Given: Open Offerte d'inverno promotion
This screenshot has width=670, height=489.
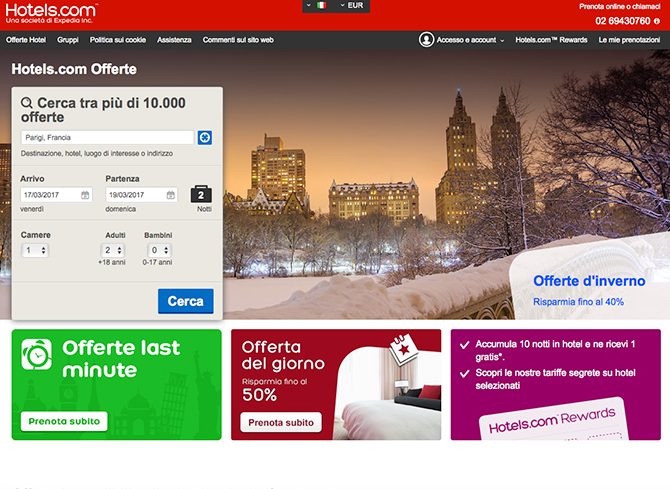Looking at the screenshot, I should (589, 281).
